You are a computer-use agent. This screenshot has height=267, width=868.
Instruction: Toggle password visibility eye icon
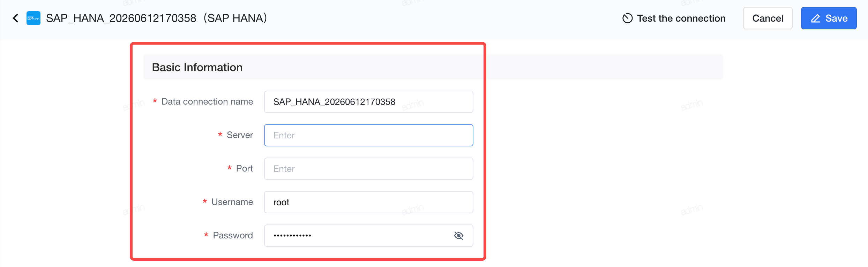pyautogui.click(x=459, y=236)
